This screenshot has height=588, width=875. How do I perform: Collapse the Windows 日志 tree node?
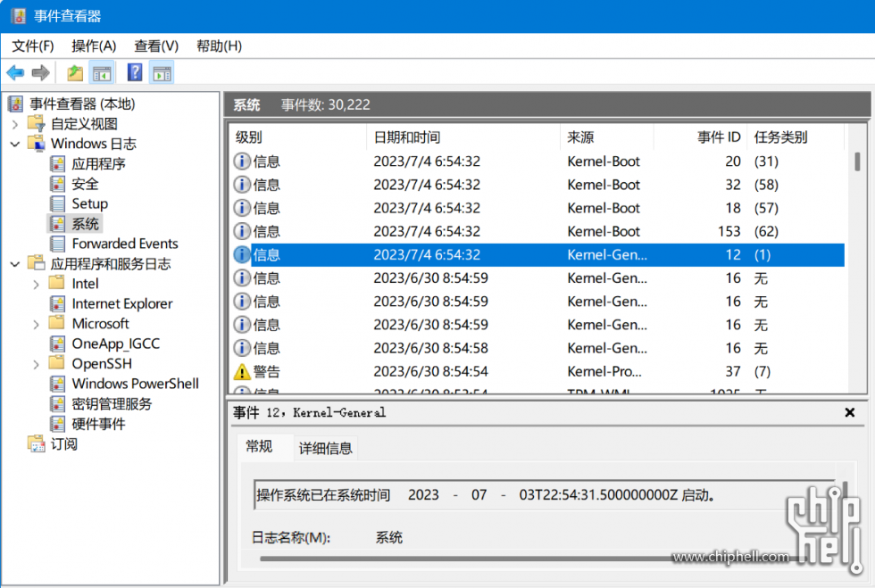click(16, 144)
